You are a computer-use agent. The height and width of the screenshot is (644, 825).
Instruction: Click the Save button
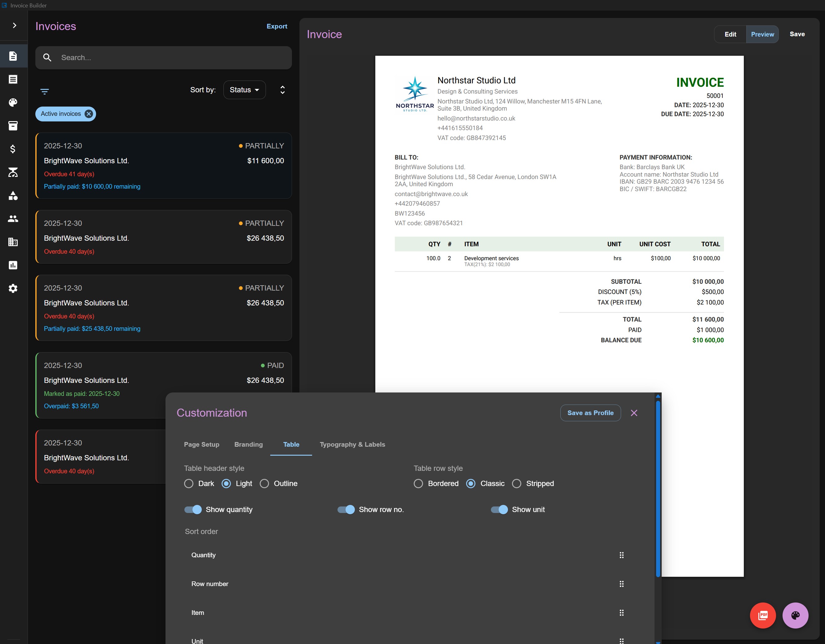coord(797,34)
